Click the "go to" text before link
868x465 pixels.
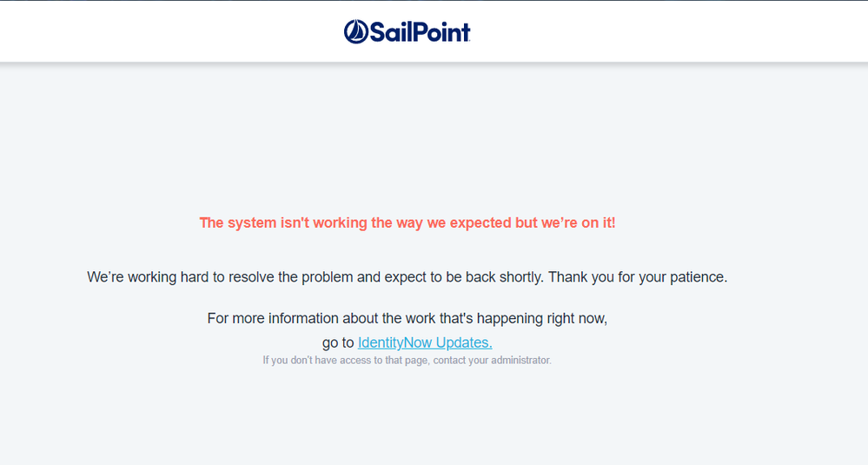click(338, 342)
